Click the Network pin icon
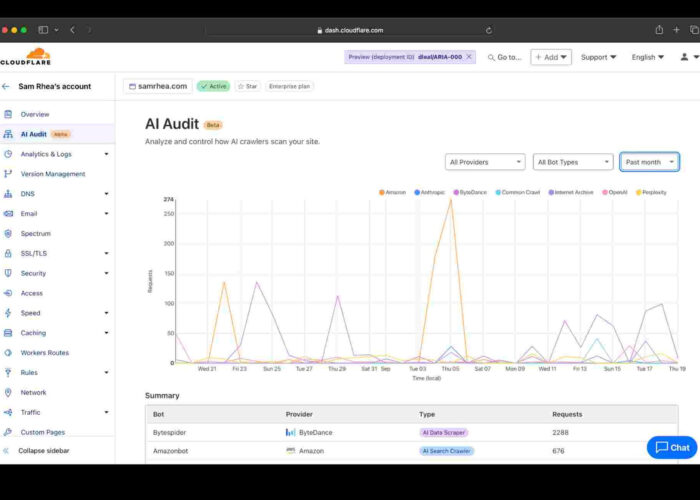This screenshot has height=500, width=700. pos(8,392)
